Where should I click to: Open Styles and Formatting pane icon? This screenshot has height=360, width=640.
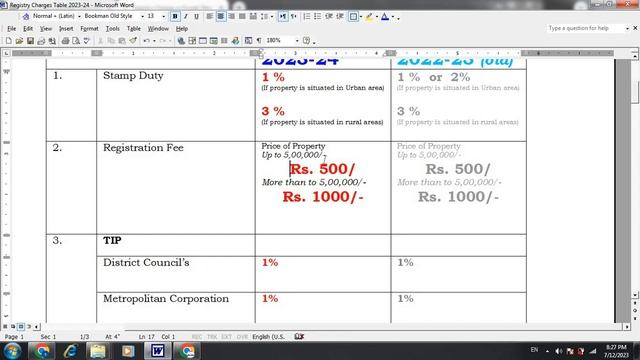click(x=26, y=16)
